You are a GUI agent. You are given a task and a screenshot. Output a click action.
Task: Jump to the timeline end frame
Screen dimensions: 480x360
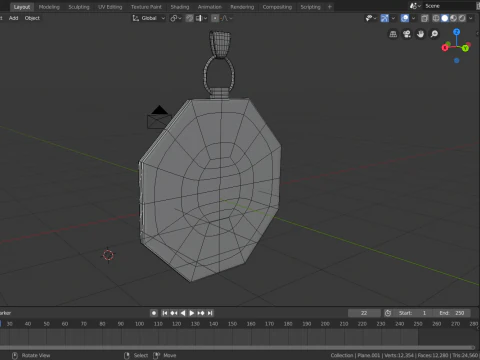pyautogui.click(x=210, y=313)
